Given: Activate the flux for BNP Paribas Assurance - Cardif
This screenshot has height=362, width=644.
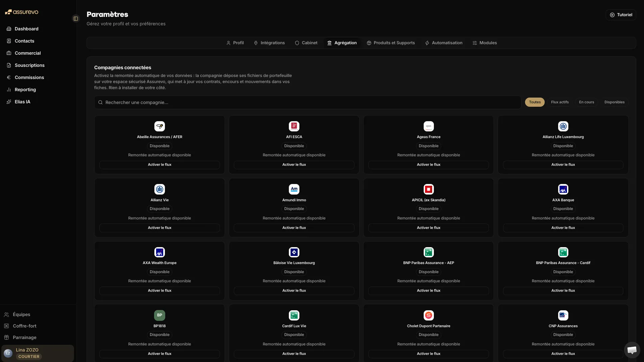Looking at the screenshot, I should 563,291.
